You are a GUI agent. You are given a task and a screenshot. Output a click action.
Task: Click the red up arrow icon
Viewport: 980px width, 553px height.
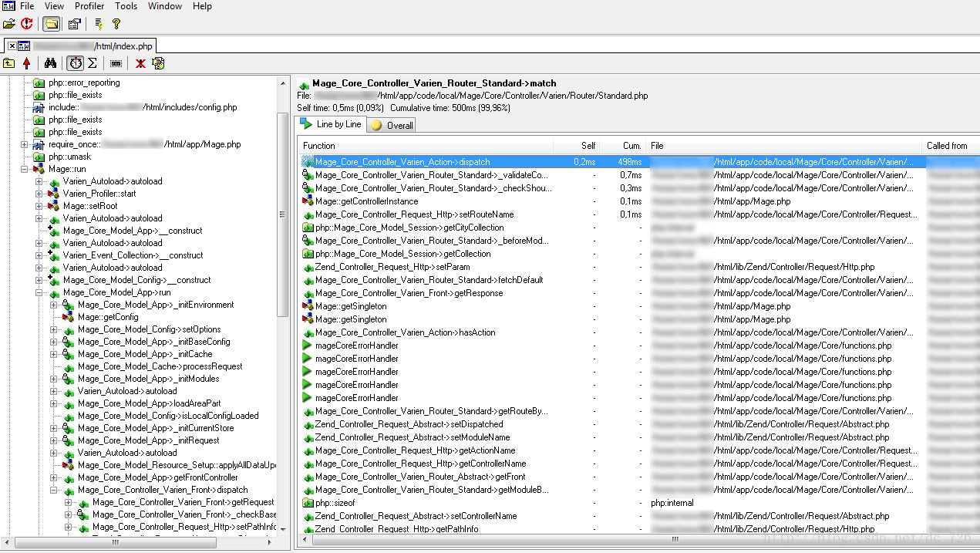point(27,63)
